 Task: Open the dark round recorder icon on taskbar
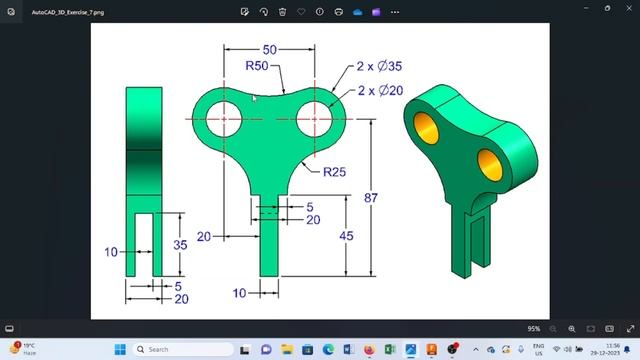tap(452, 349)
